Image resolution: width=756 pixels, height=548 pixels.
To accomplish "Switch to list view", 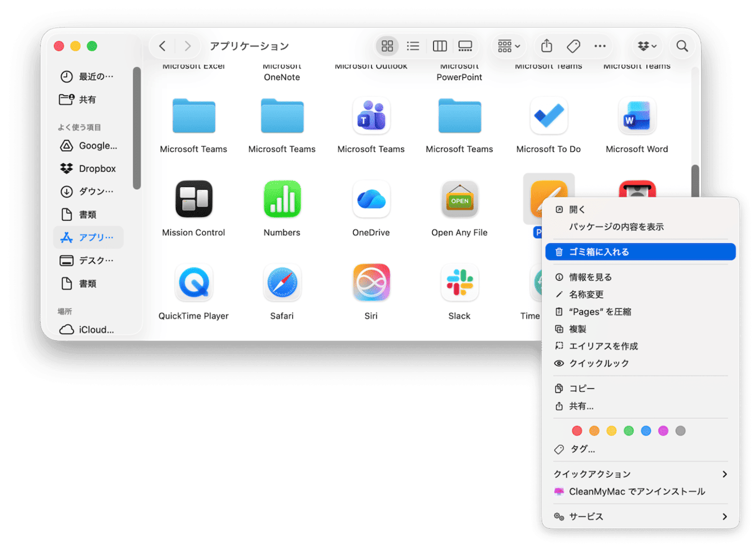I will tap(413, 46).
